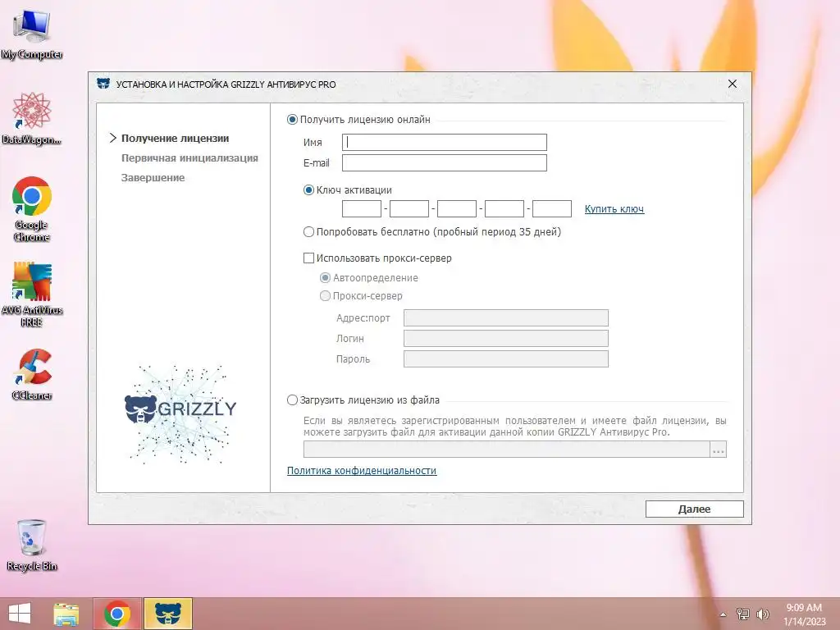Focus the E-mail input field
The image size is (840, 630).
point(444,163)
